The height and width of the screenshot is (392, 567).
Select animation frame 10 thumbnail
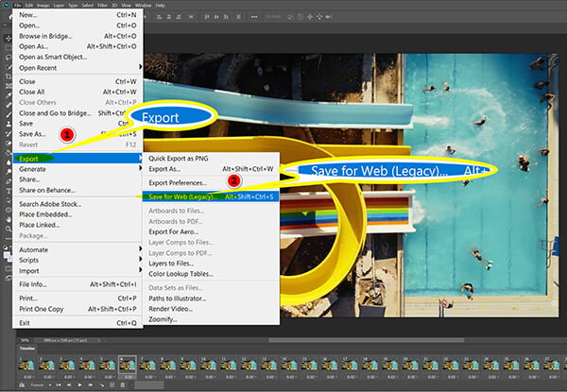tap(208, 365)
